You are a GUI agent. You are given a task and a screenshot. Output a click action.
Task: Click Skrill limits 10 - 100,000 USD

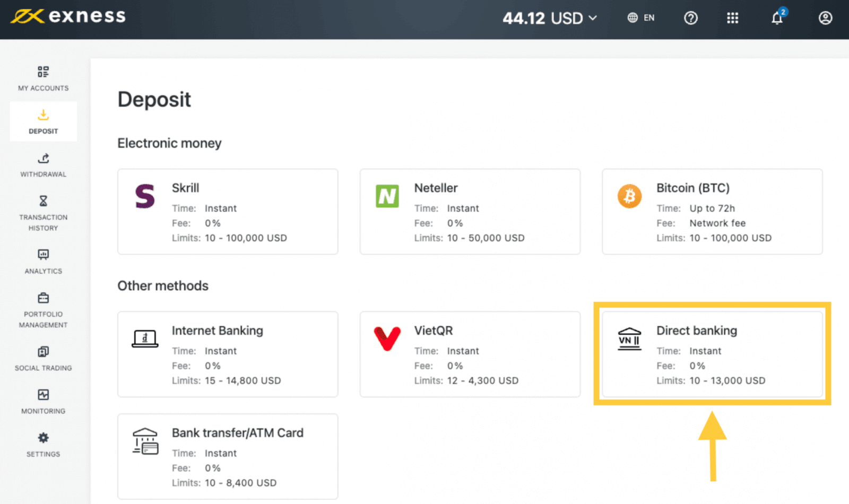click(x=246, y=238)
